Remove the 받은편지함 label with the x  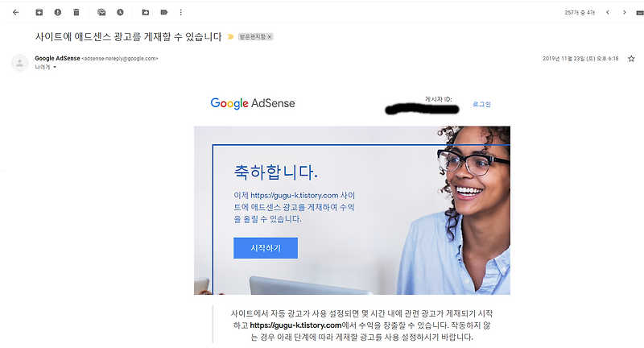(x=270, y=37)
